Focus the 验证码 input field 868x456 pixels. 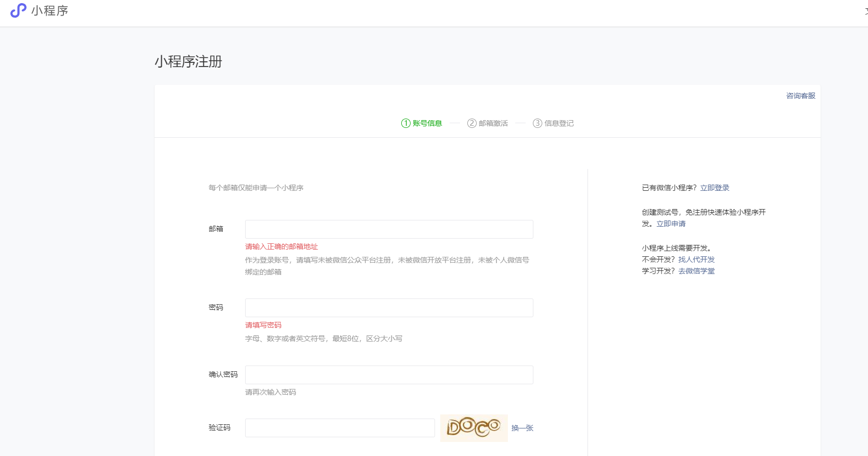340,428
